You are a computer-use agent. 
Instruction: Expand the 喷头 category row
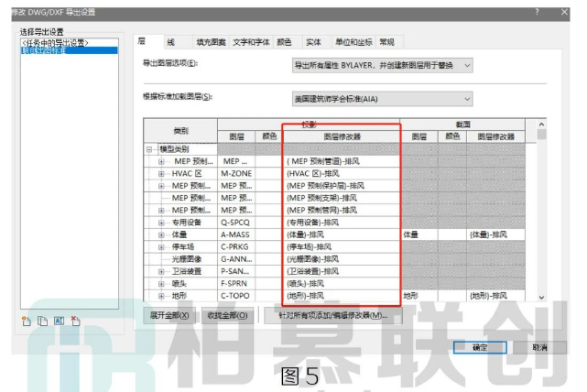(x=161, y=284)
